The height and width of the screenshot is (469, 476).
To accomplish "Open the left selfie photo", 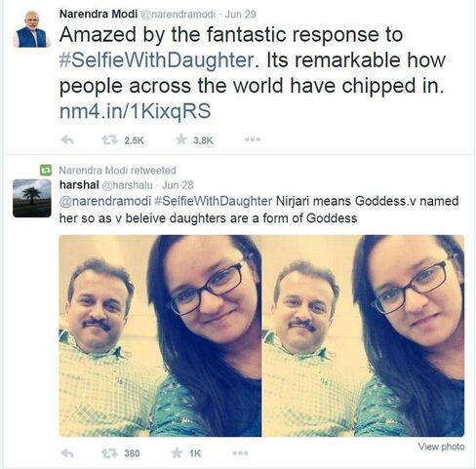I will [x=160, y=335].
